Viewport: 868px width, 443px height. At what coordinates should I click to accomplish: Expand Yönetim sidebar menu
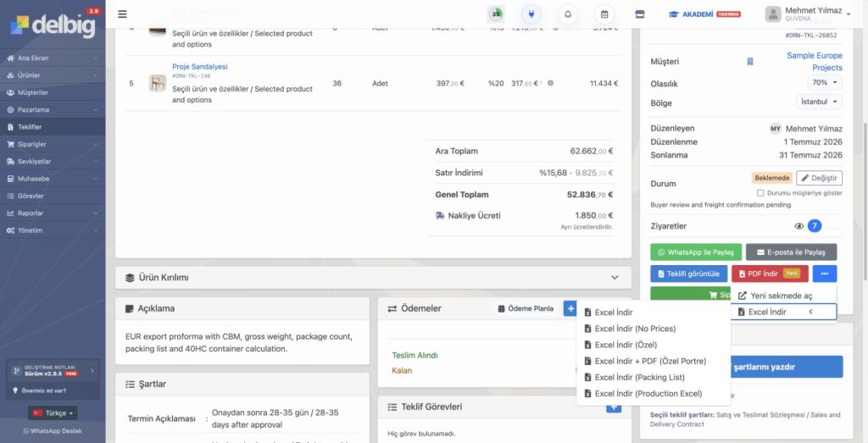[53, 230]
